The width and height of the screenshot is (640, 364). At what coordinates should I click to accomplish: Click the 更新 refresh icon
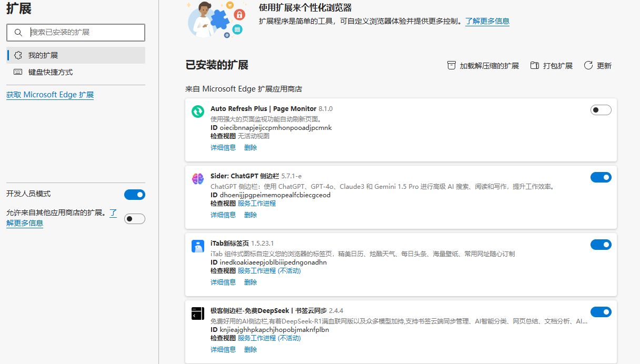tap(588, 66)
